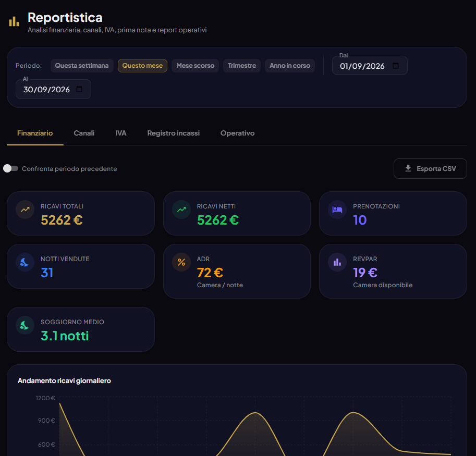The image size is (476, 456).
Task: Click the ADR value 72 €
Action: pyautogui.click(x=210, y=273)
